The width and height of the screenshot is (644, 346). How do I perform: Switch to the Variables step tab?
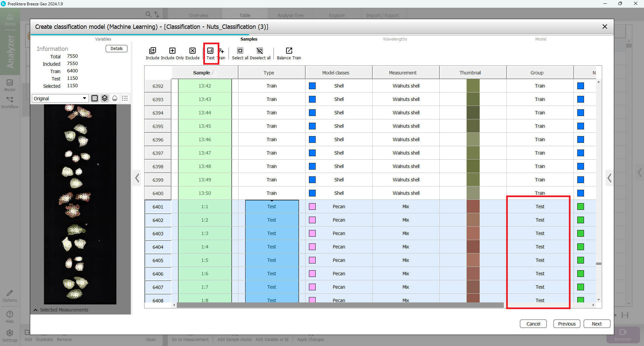pyautogui.click(x=103, y=39)
